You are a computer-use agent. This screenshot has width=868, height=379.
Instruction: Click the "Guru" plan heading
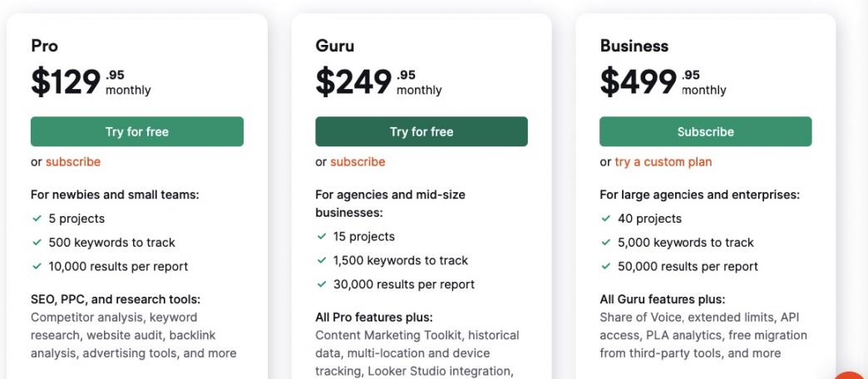334,46
